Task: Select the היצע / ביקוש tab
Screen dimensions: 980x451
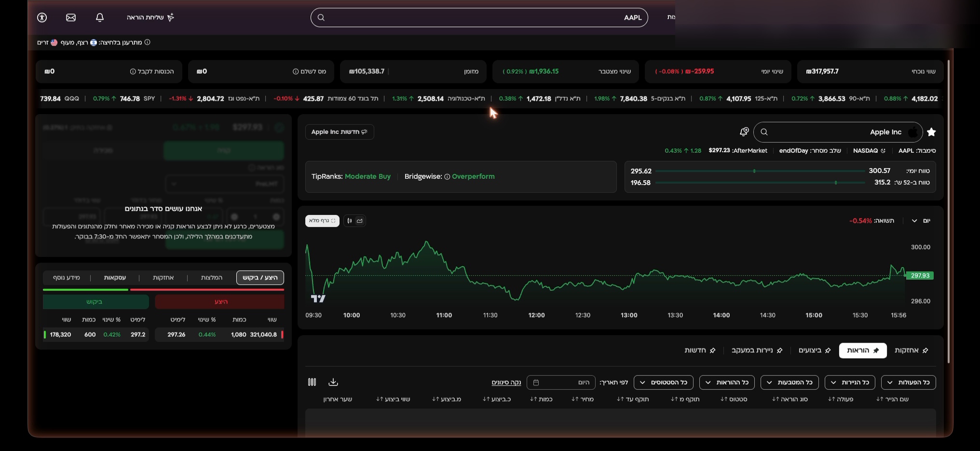Action: click(260, 278)
